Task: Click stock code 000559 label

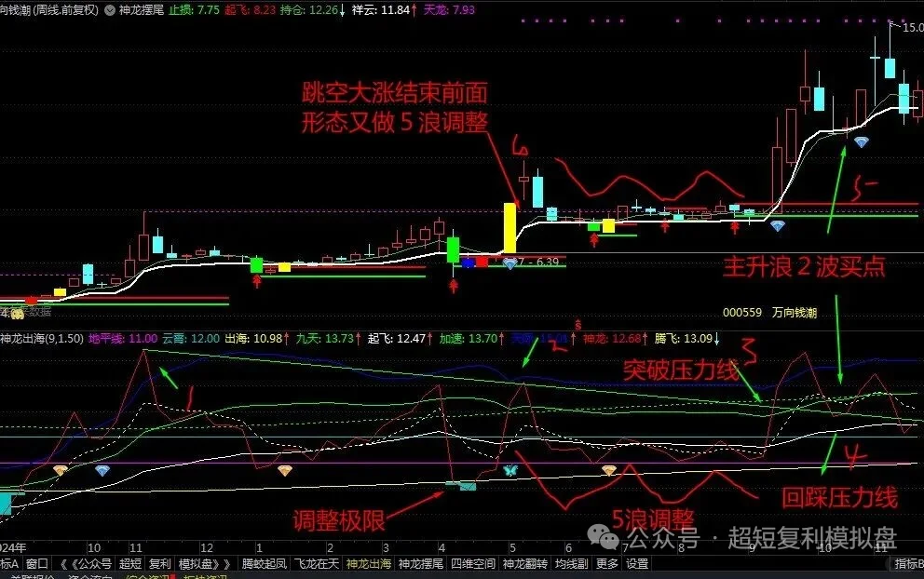Action: tap(742, 312)
